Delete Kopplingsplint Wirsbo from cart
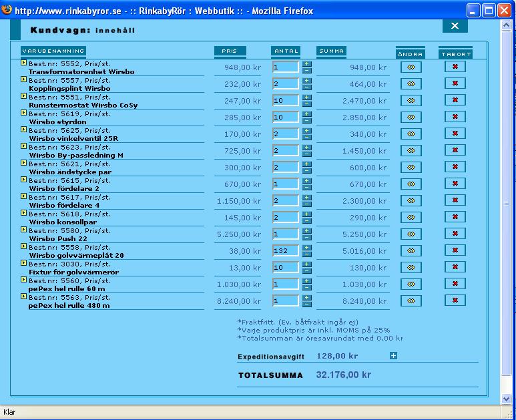 pos(455,83)
